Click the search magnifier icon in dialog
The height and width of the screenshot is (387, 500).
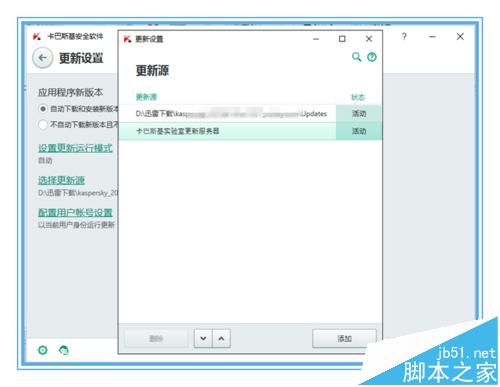(356, 57)
